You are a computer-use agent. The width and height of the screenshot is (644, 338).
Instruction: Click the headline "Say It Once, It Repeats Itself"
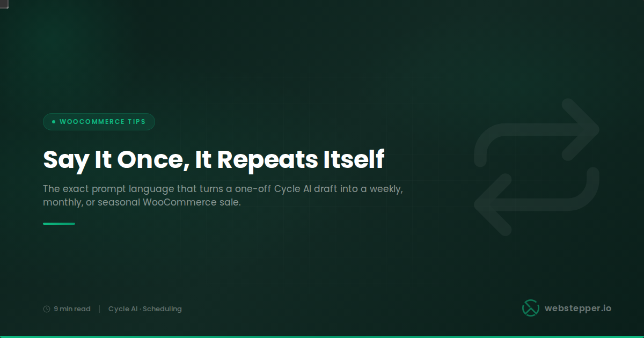tap(214, 160)
